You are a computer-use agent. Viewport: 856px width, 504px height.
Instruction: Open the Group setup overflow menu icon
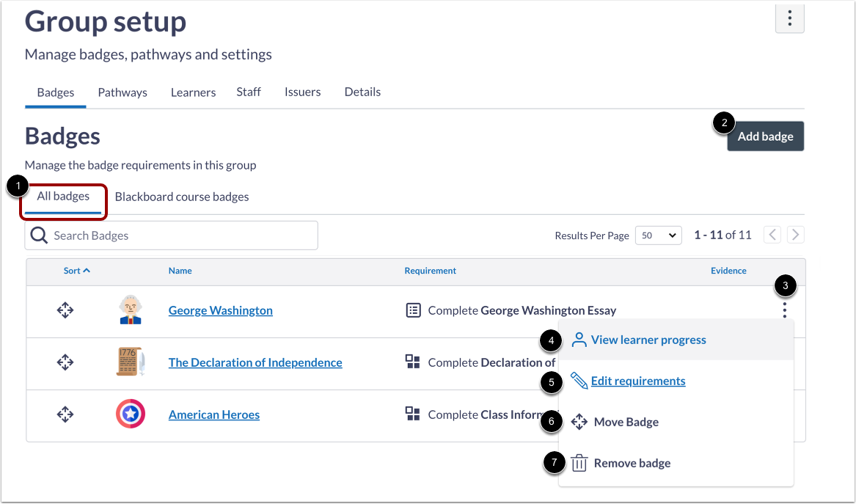789,18
